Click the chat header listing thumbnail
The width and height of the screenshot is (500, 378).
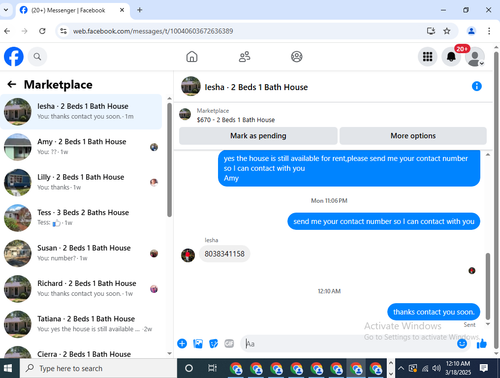(x=191, y=86)
